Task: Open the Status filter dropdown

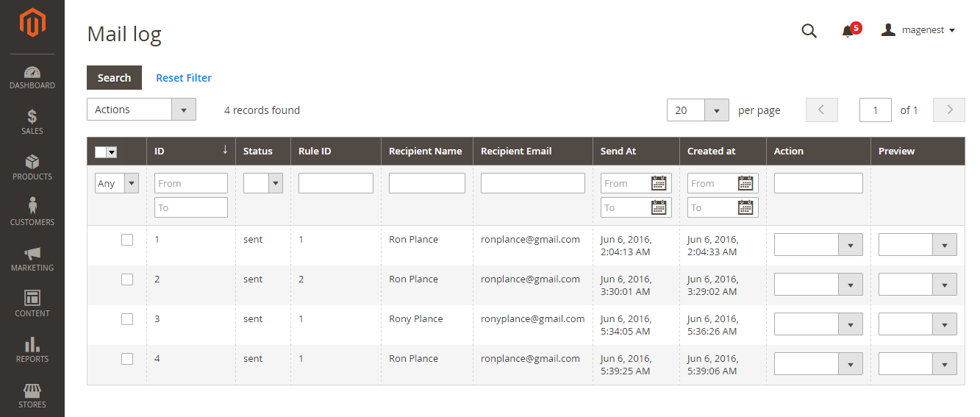Action: pyautogui.click(x=263, y=183)
